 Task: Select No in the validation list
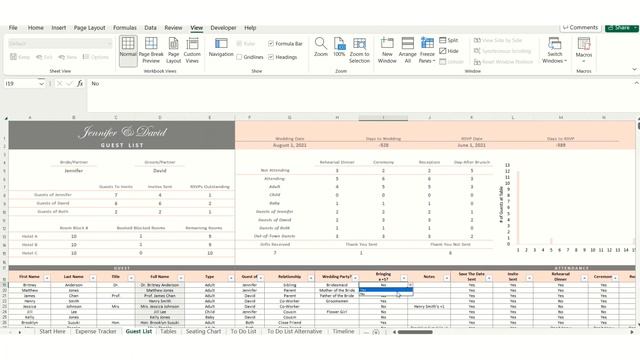(x=386, y=294)
